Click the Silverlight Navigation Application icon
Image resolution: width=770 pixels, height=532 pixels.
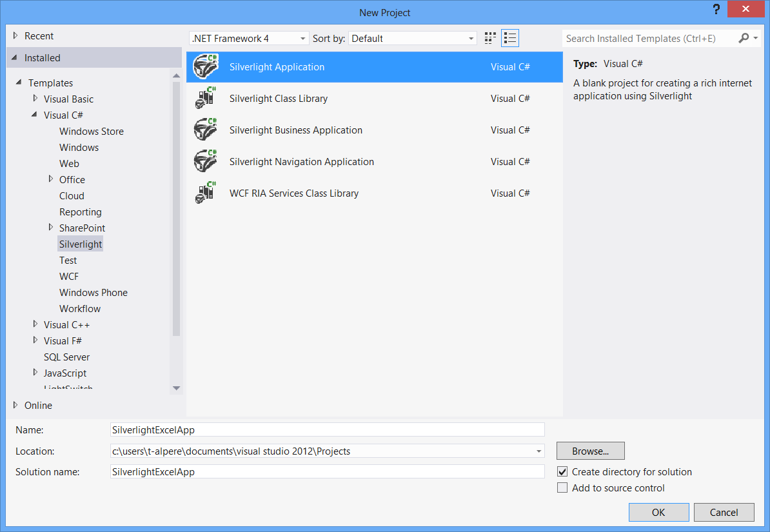pos(206,162)
